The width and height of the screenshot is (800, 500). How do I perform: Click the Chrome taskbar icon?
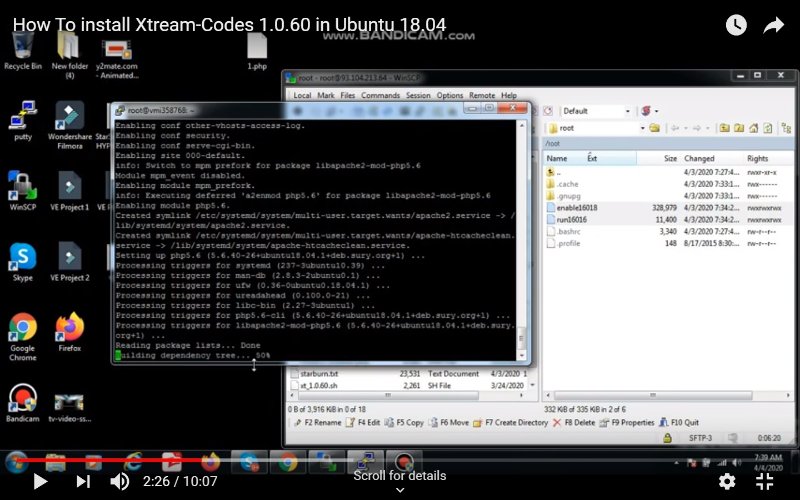click(287, 462)
